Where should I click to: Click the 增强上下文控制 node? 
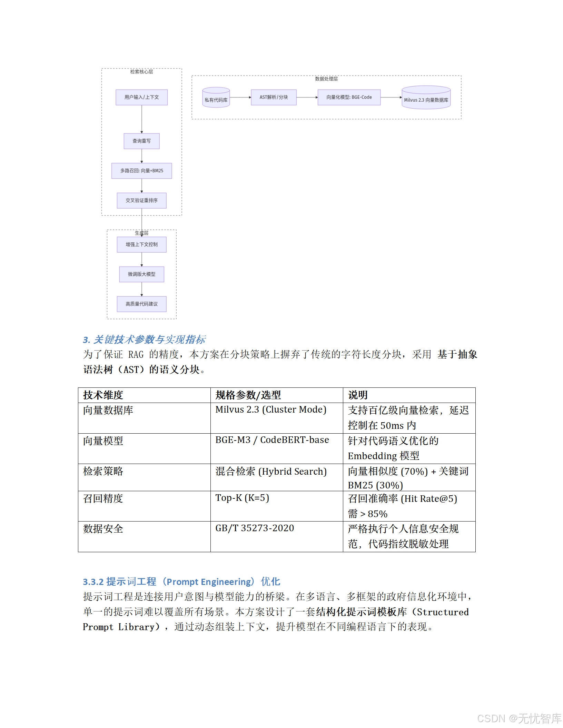point(141,244)
